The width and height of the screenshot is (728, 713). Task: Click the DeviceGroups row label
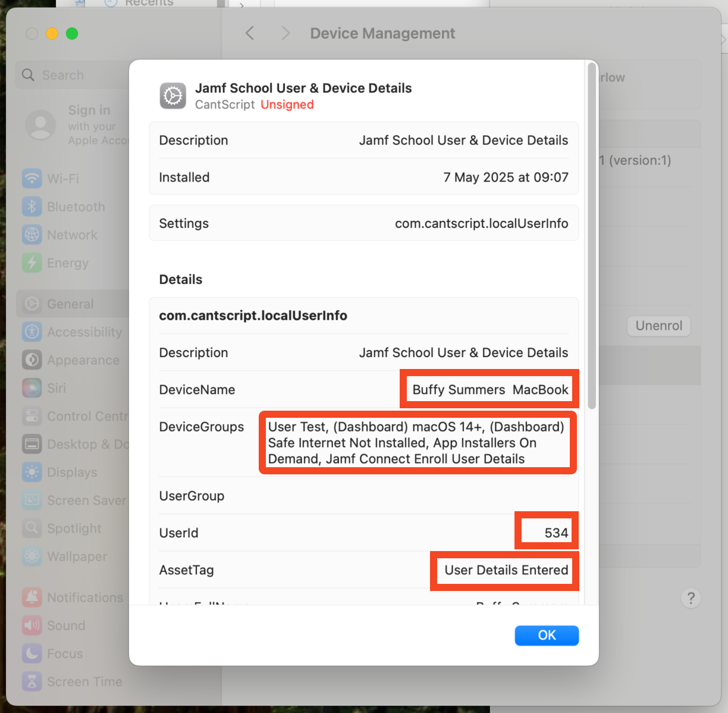(201, 427)
